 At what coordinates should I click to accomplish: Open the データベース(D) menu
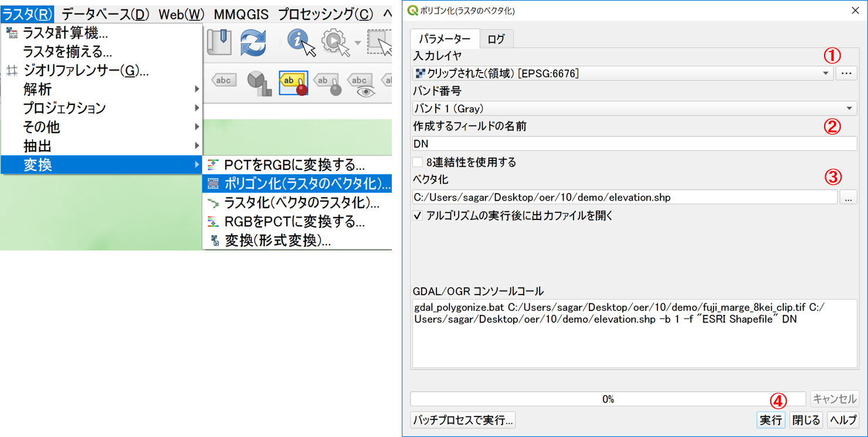(x=106, y=14)
